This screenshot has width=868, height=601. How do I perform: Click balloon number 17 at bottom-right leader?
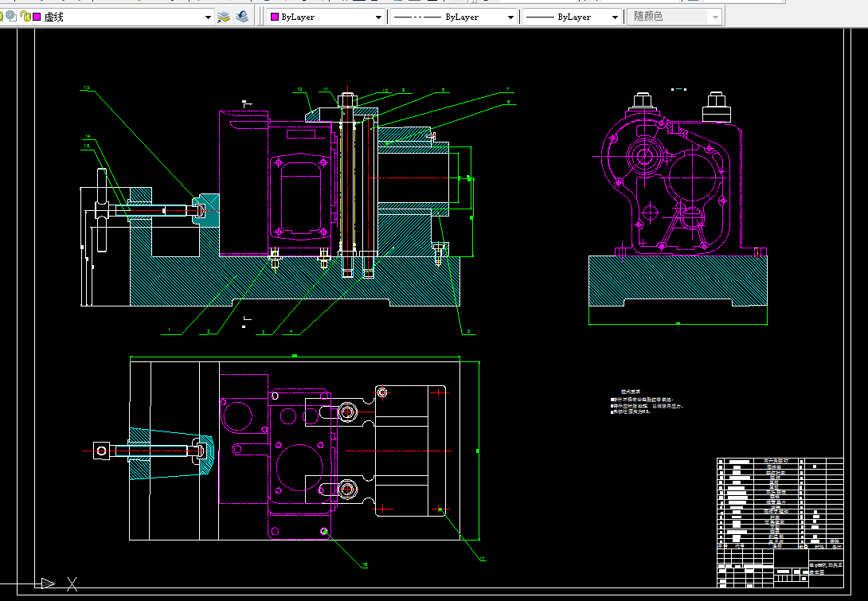(483, 559)
